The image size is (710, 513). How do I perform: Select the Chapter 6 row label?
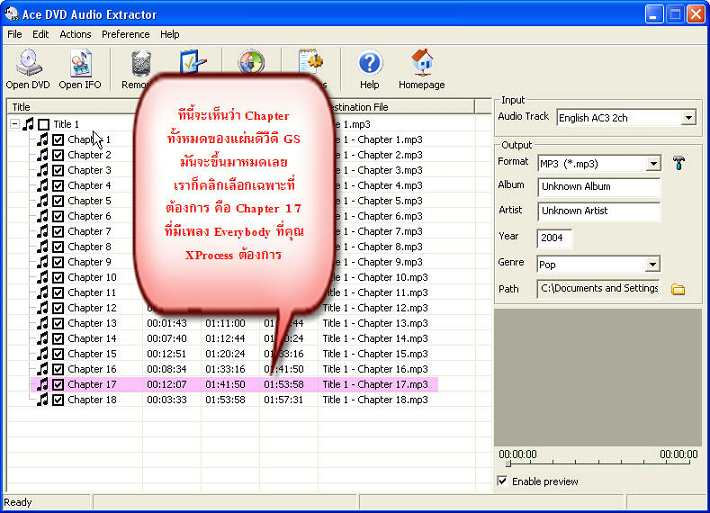(x=89, y=216)
